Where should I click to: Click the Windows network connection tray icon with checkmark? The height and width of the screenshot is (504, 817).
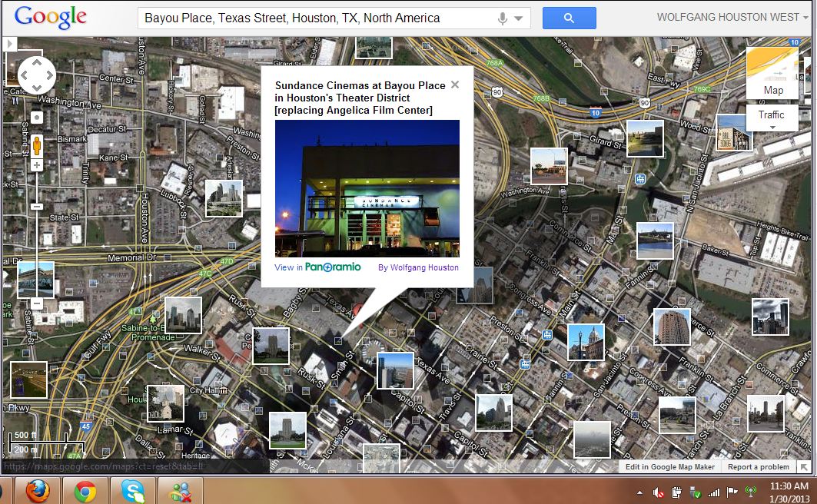(695, 492)
